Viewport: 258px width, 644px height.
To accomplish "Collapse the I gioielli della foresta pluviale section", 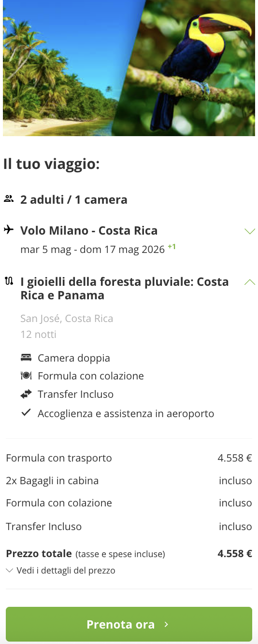I will coord(250,282).
